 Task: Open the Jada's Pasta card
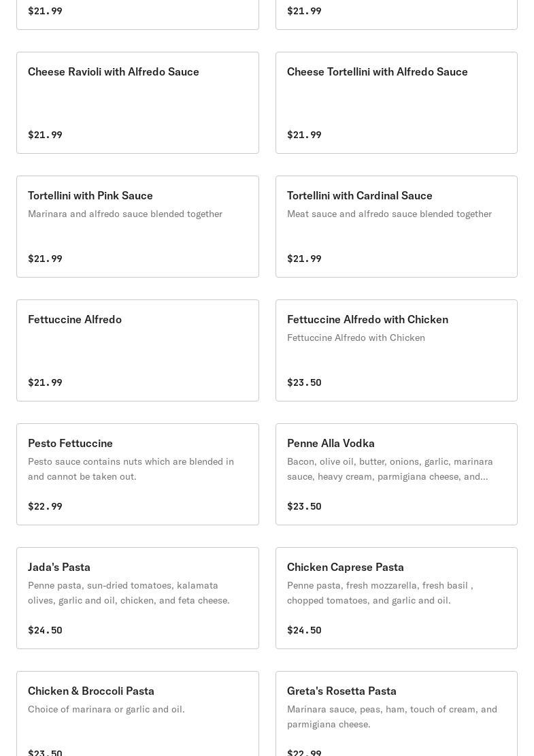point(137,598)
